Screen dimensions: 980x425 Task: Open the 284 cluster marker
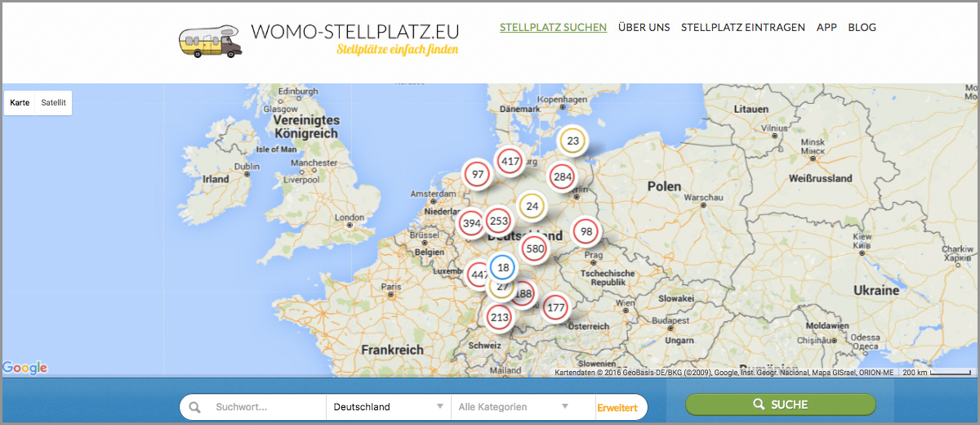(x=562, y=177)
